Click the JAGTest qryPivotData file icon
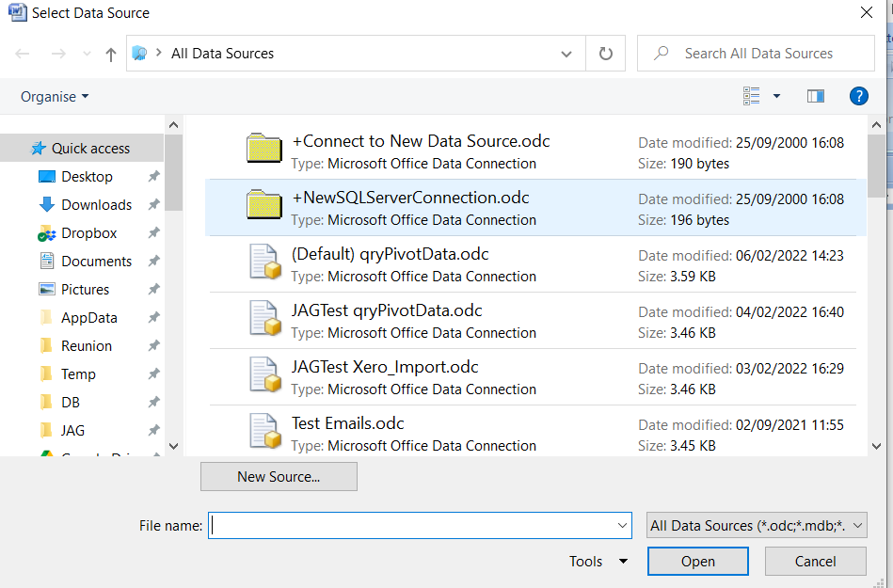The image size is (893, 588). [264, 318]
